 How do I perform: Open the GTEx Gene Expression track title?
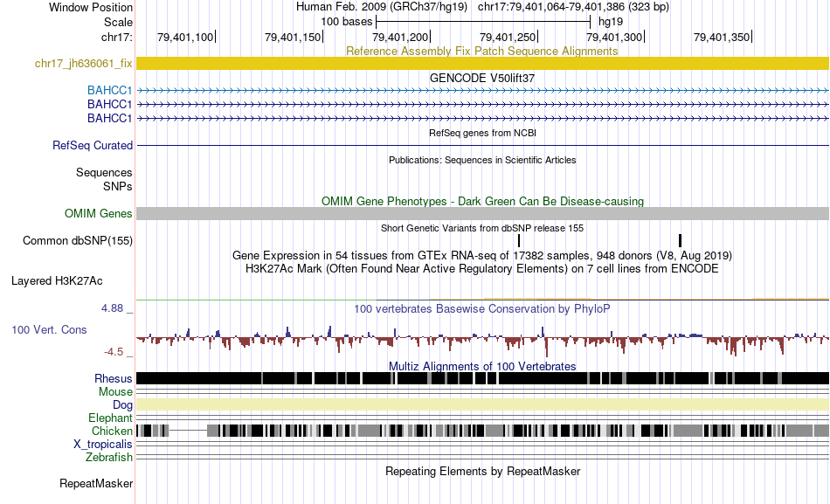[x=481, y=255]
